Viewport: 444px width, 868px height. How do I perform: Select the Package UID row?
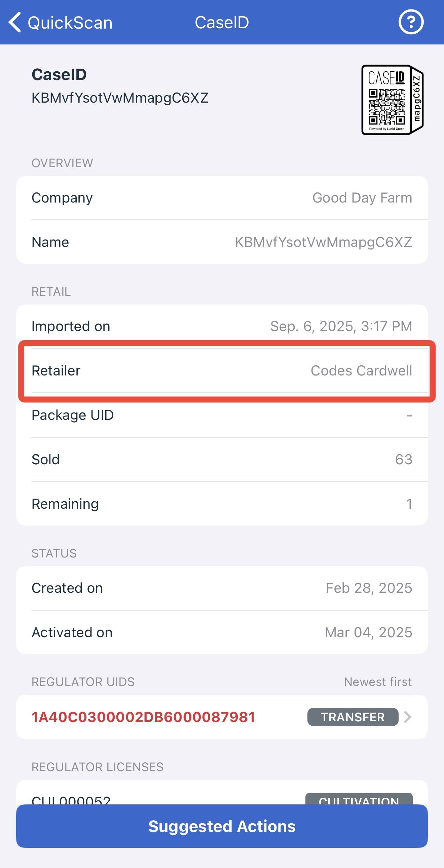222,415
